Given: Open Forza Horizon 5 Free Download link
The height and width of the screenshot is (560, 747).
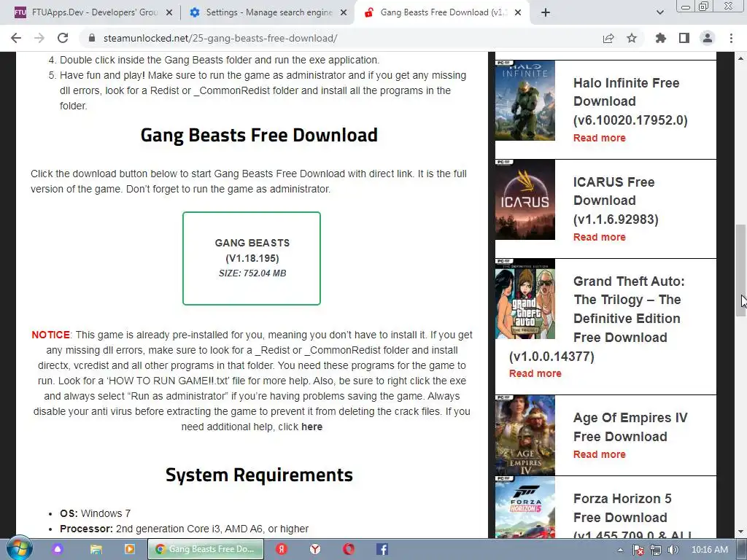Looking at the screenshot, I should [x=632, y=517].
